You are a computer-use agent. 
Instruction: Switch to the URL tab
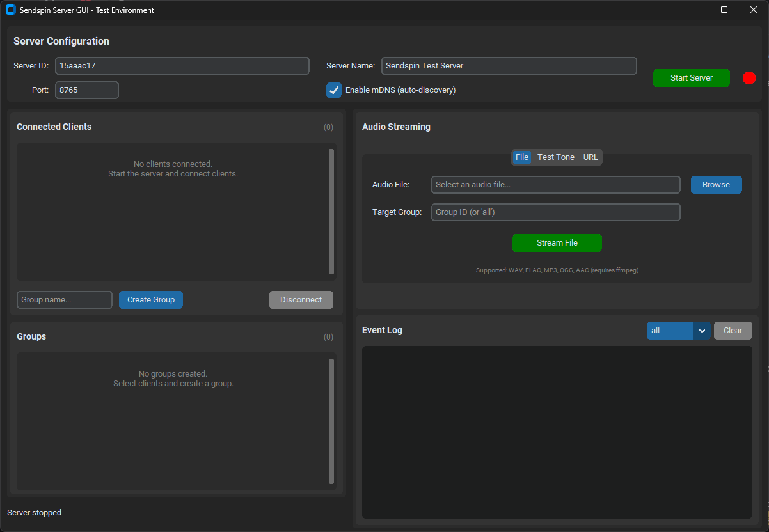tap(591, 157)
